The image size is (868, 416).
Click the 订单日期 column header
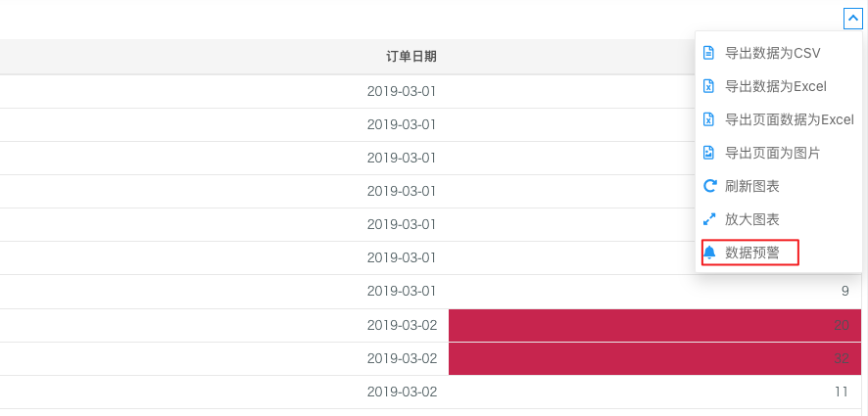point(411,57)
